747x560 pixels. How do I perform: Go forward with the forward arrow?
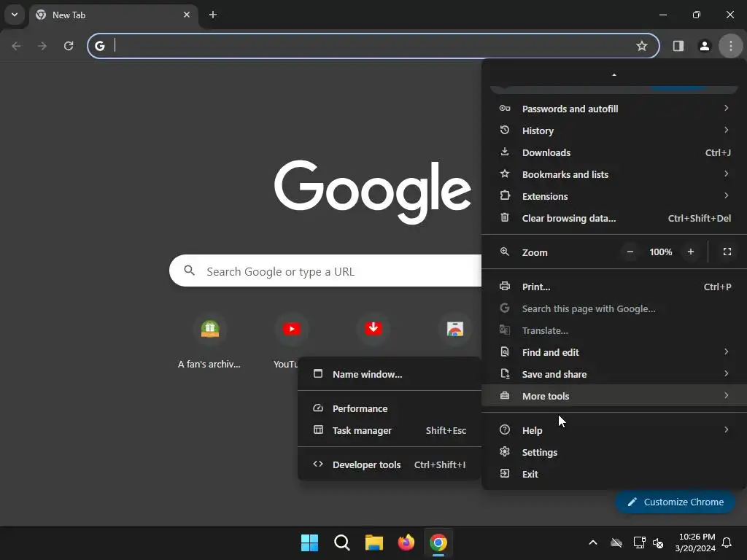pyautogui.click(x=42, y=46)
